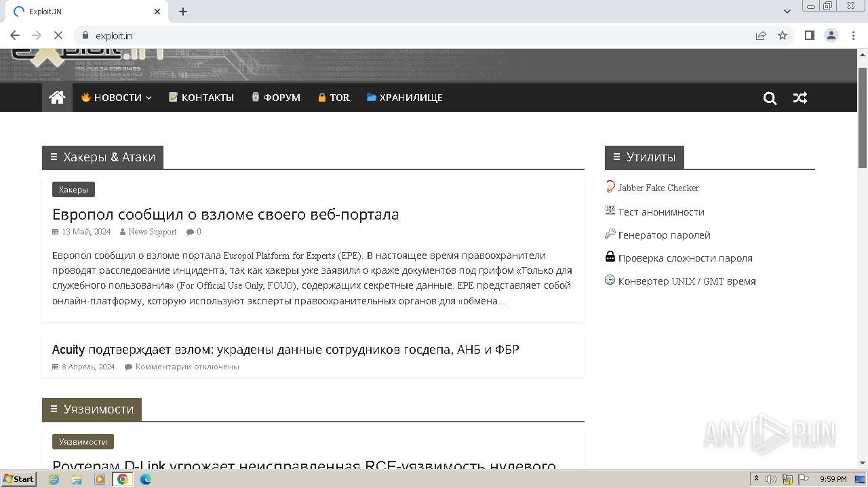Viewport: 868px width, 488px height.
Task: Open the Европол сообщил о взломе article
Action: 225,214
